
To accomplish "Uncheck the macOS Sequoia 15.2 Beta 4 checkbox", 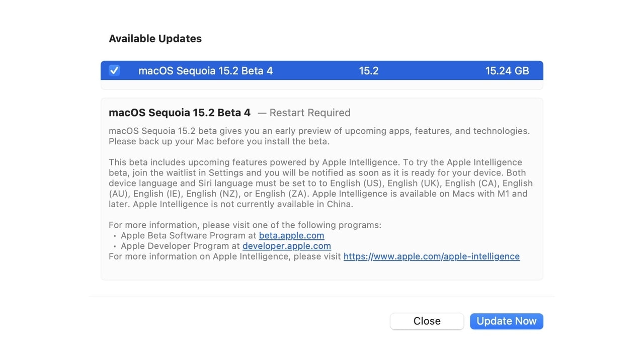I will [114, 70].
